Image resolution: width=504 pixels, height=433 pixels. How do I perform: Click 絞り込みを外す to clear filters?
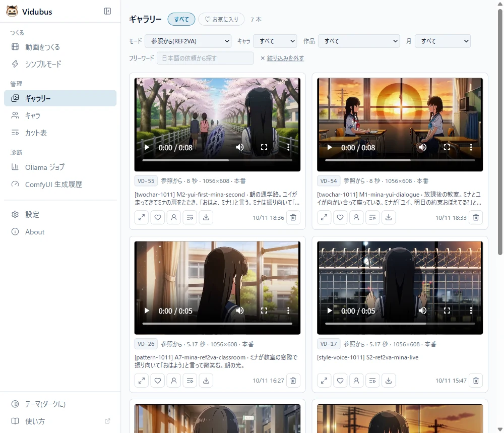[282, 58]
